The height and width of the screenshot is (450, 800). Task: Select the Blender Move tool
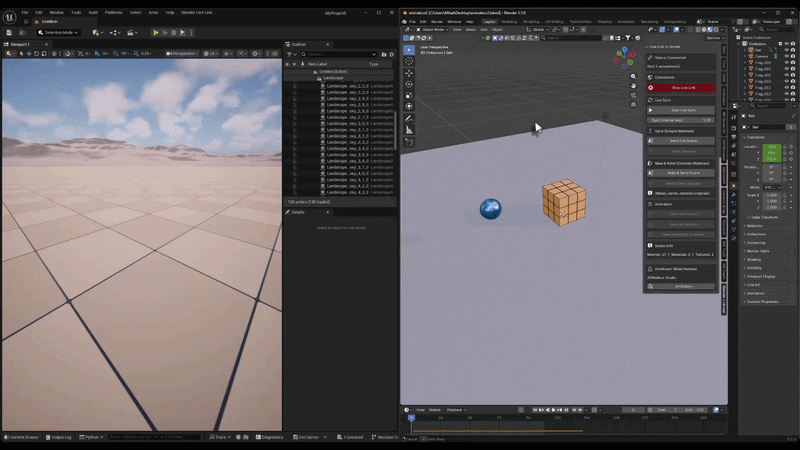click(x=409, y=73)
